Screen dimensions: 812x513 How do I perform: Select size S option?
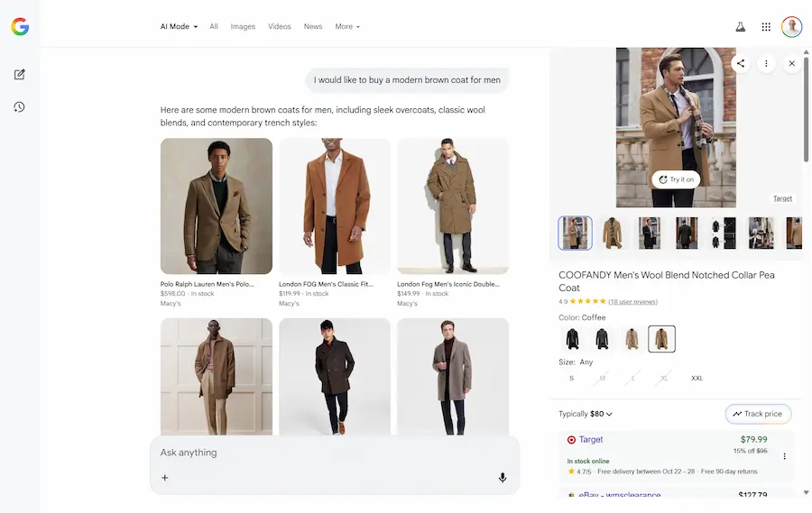(x=571, y=379)
